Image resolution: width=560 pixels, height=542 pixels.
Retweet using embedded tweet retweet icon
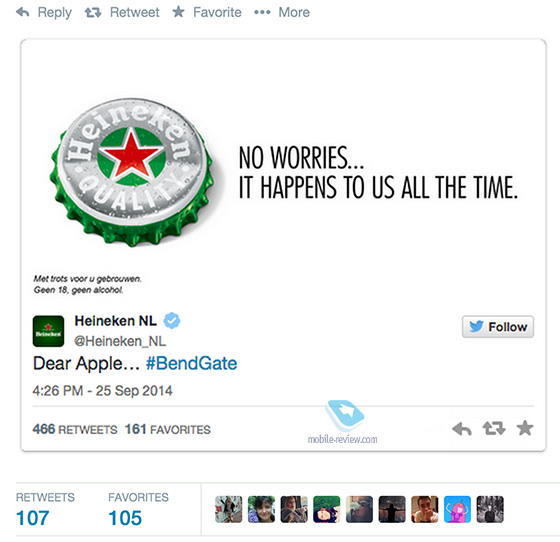click(x=494, y=428)
